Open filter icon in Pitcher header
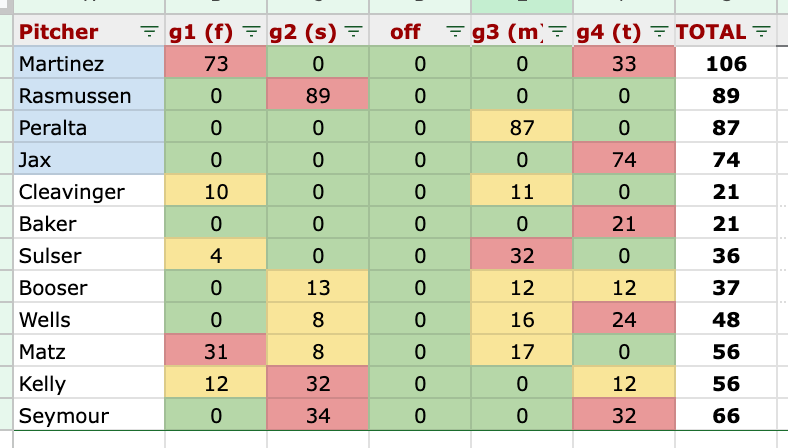This screenshot has height=448, width=788. point(149,32)
